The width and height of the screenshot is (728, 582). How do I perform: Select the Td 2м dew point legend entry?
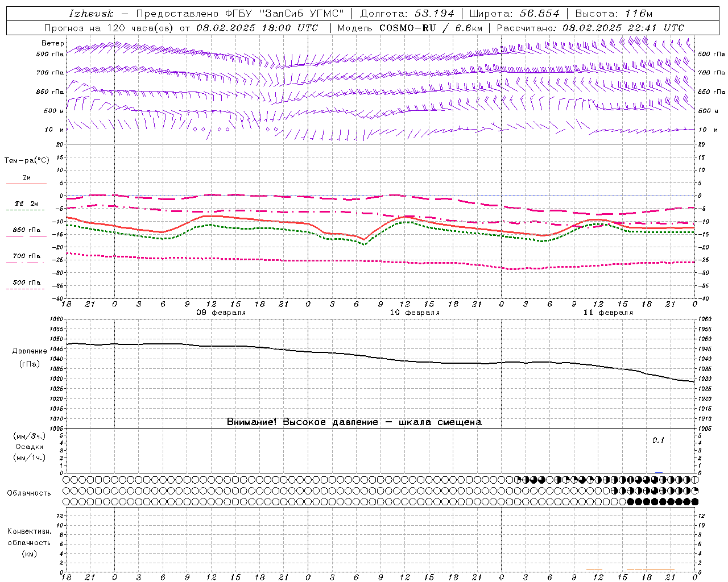click(27, 203)
